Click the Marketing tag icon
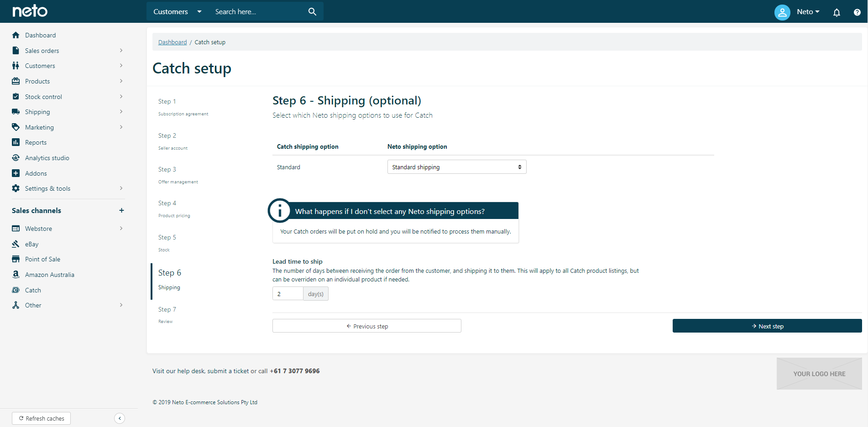This screenshot has width=868, height=427. click(16, 127)
